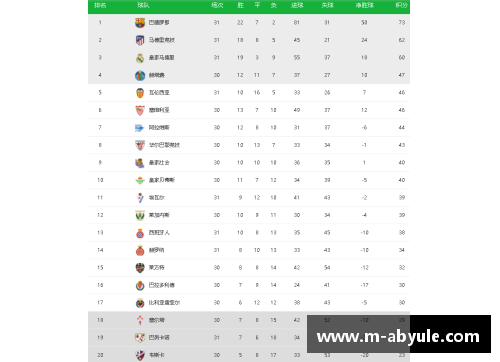Open the 皇家社会 team name in row 9
Screen dimensions: 500x362
point(159,163)
